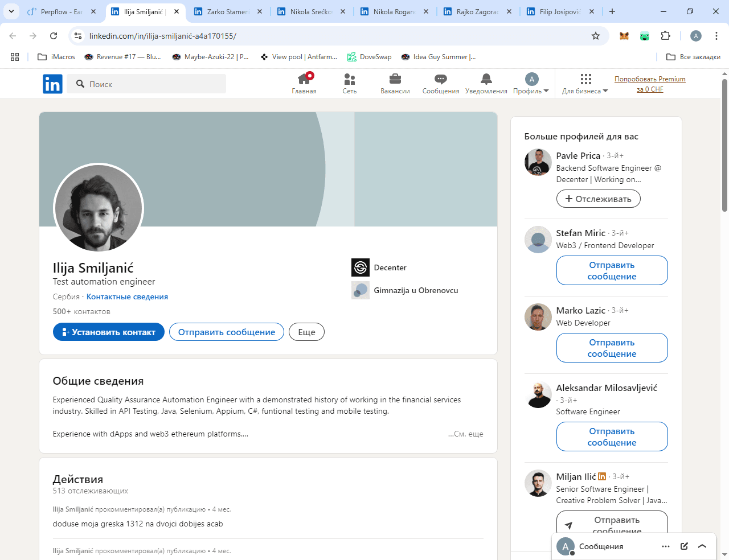Open Уведомления notifications bell
The height and width of the screenshot is (560, 729).
[486, 84]
